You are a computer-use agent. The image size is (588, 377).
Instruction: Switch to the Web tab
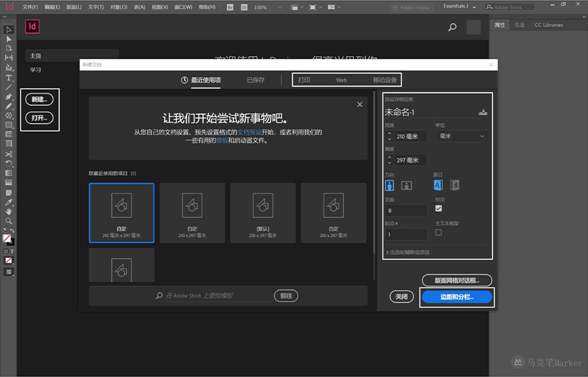(341, 80)
